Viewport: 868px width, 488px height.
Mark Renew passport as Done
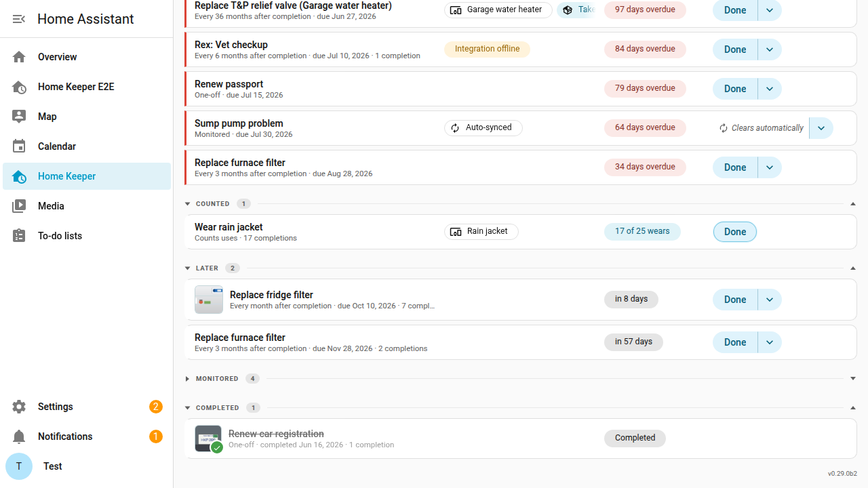click(x=735, y=89)
